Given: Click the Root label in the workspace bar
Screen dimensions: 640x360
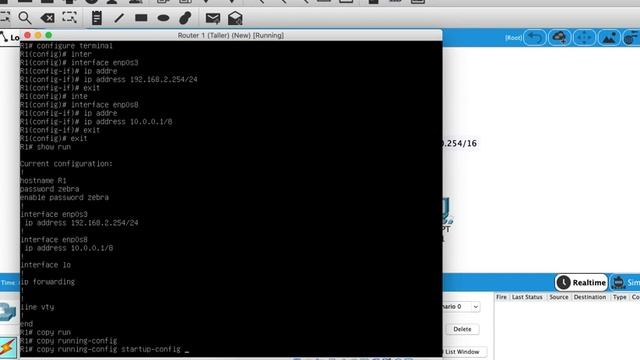Looking at the screenshot, I should (513, 38).
